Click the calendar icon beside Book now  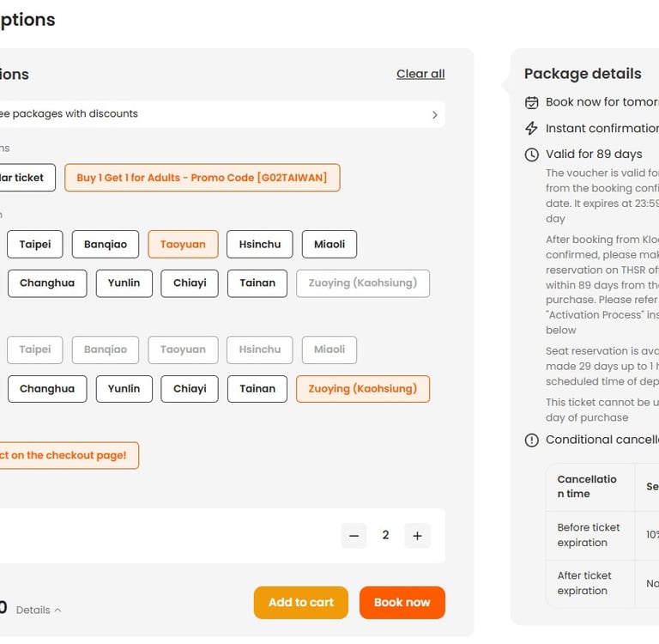tap(532, 102)
